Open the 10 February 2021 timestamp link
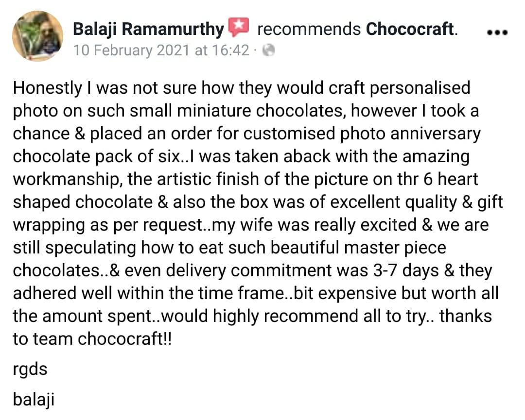This screenshot has height=420, width=525. tap(161, 50)
